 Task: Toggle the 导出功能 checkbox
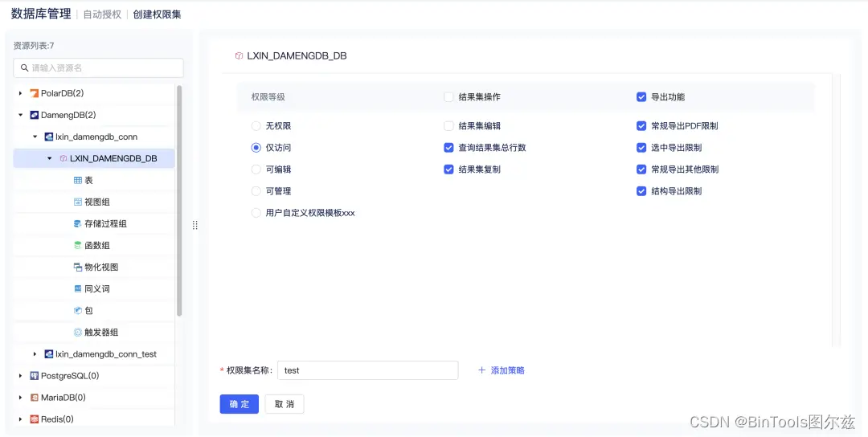641,97
